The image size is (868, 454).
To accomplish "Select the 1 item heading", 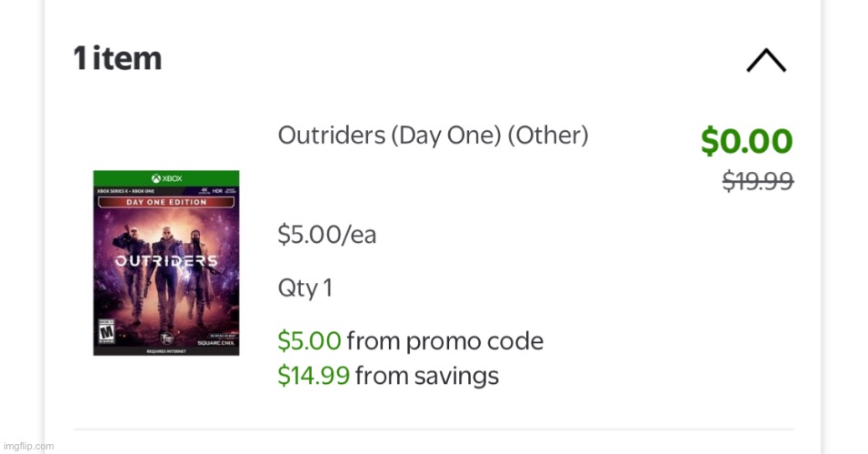I will click(117, 58).
